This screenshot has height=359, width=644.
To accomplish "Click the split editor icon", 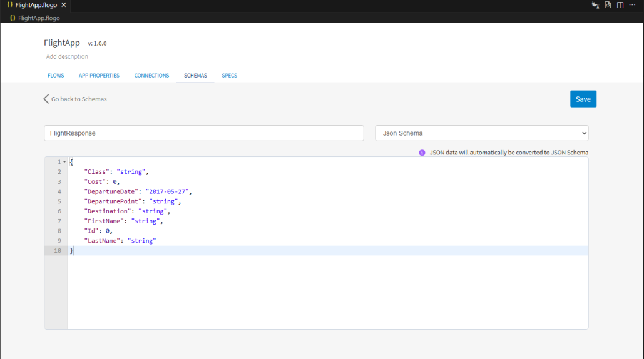I will tap(620, 5).
